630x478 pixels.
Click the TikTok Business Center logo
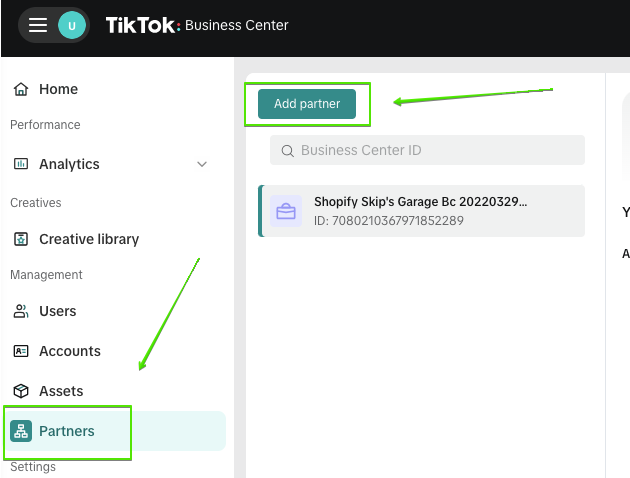click(197, 25)
